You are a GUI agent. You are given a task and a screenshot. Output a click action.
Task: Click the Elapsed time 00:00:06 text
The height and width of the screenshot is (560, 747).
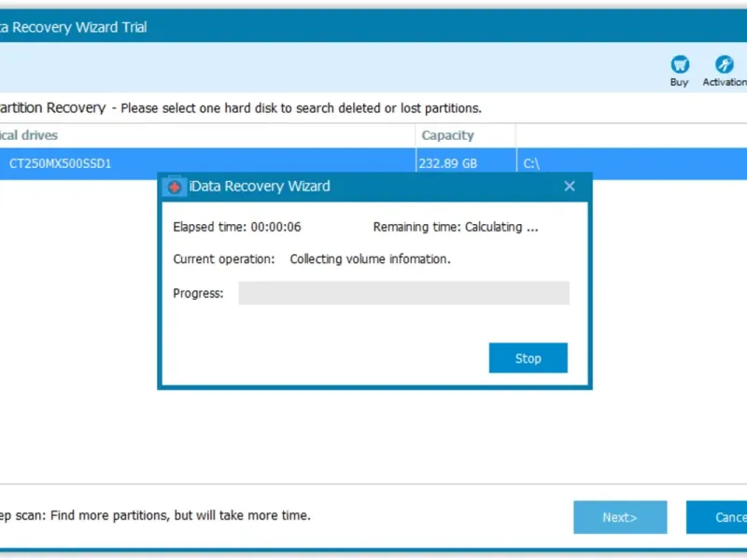point(237,227)
